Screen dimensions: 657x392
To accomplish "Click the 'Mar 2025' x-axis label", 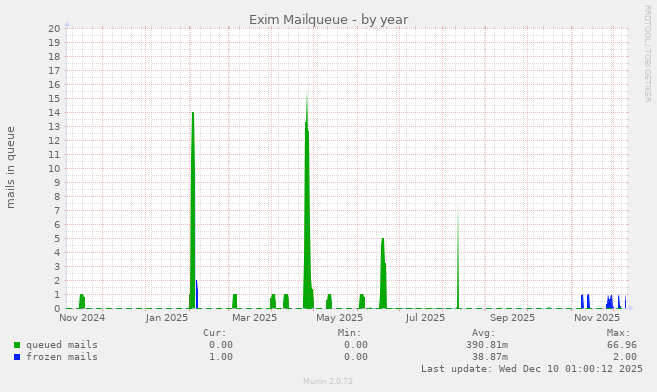I will [254, 318].
